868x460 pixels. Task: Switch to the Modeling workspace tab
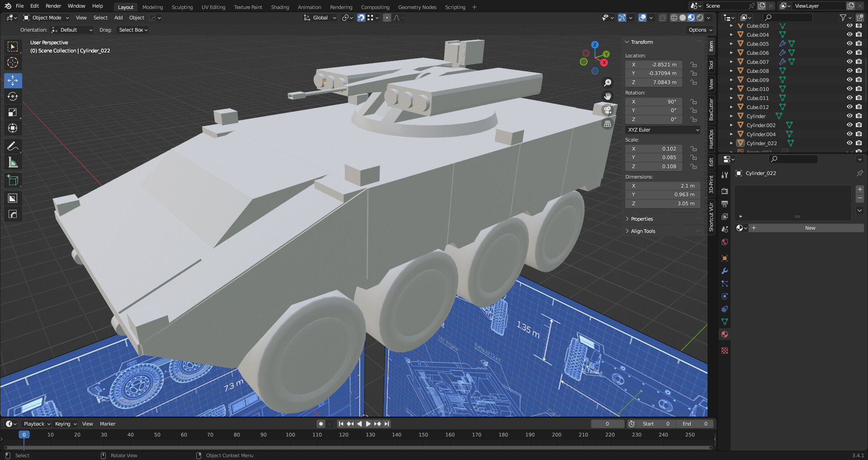[152, 7]
